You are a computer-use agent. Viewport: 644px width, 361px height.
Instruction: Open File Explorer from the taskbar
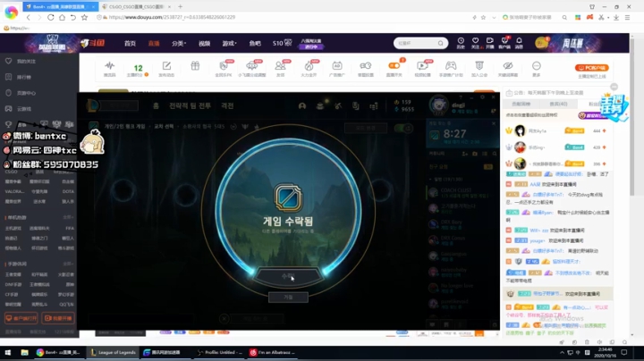click(24, 352)
